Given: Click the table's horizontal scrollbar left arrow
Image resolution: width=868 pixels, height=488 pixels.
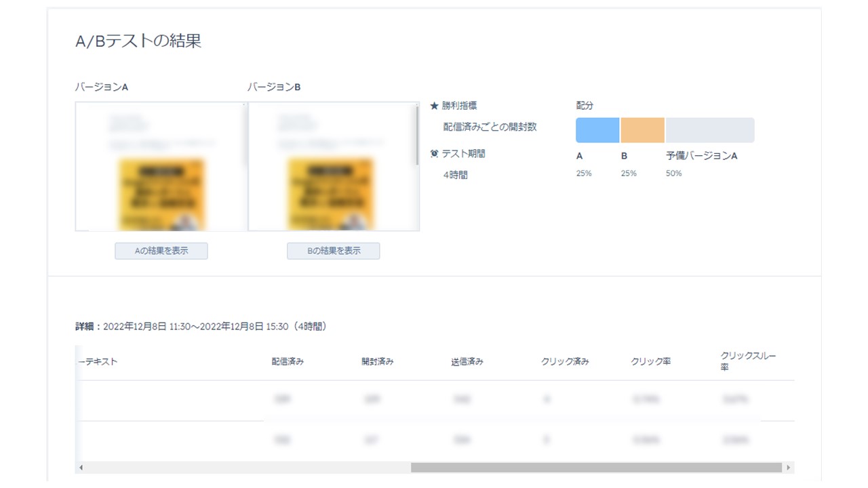Looking at the screenshot, I should pyautogui.click(x=81, y=468).
